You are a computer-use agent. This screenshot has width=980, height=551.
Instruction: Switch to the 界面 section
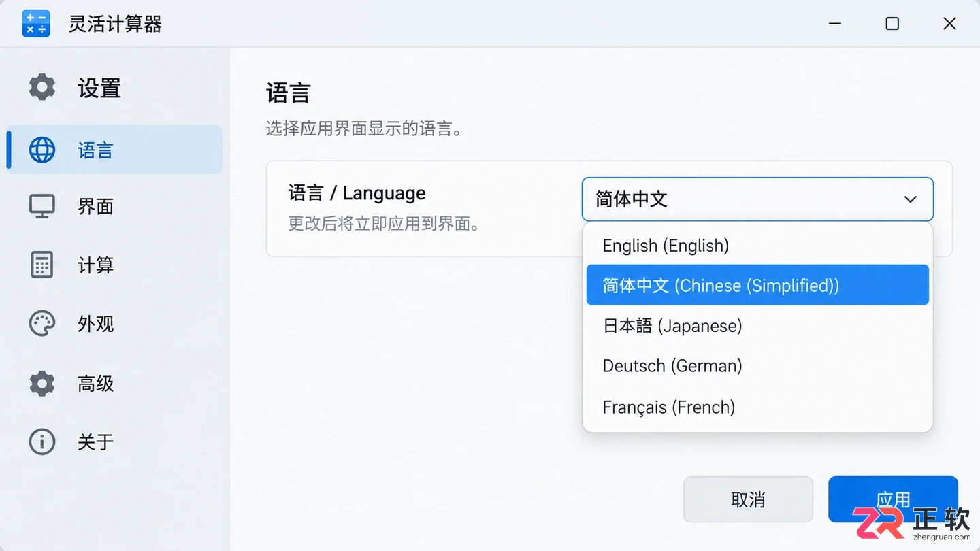114,206
